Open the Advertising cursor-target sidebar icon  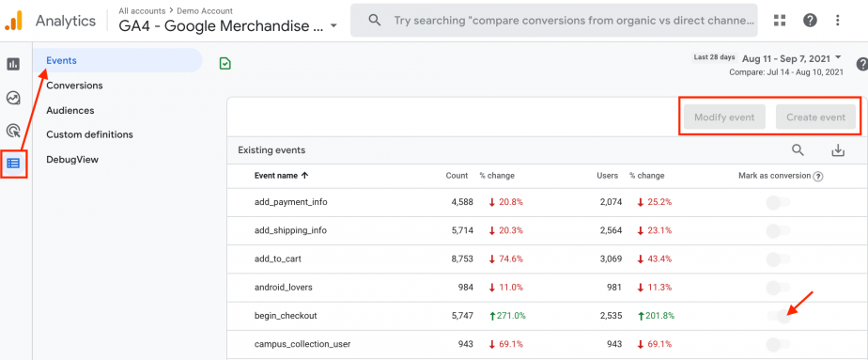point(13,131)
